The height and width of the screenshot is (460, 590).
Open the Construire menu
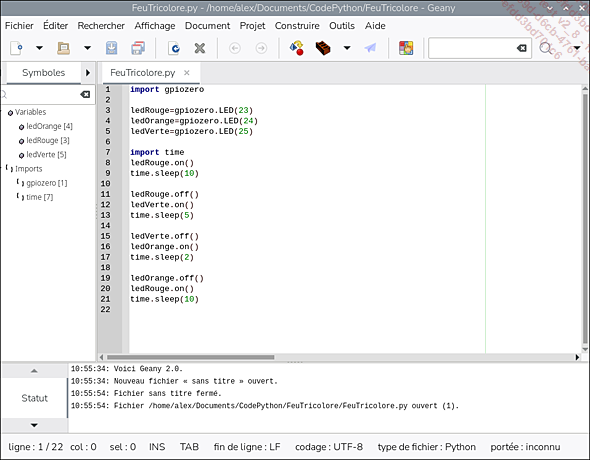297,26
